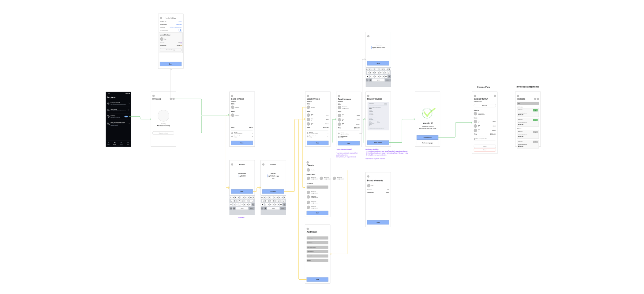Click the e.g $2,000 amount input
Screen dimensions: 644x294
click(242, 176)
